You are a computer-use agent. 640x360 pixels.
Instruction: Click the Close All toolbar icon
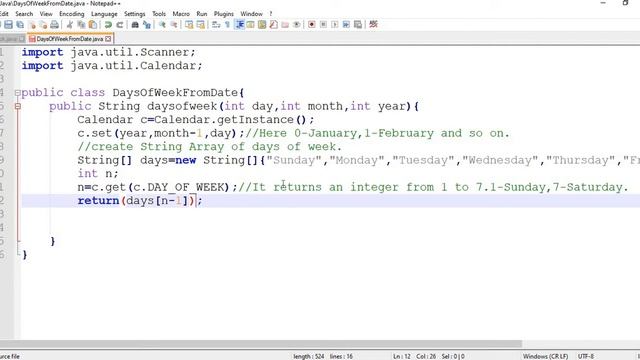pos(43,24)
